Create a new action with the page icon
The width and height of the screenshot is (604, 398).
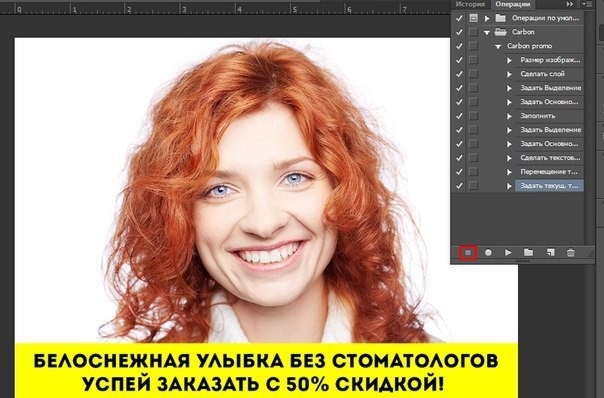coord(550,253)
